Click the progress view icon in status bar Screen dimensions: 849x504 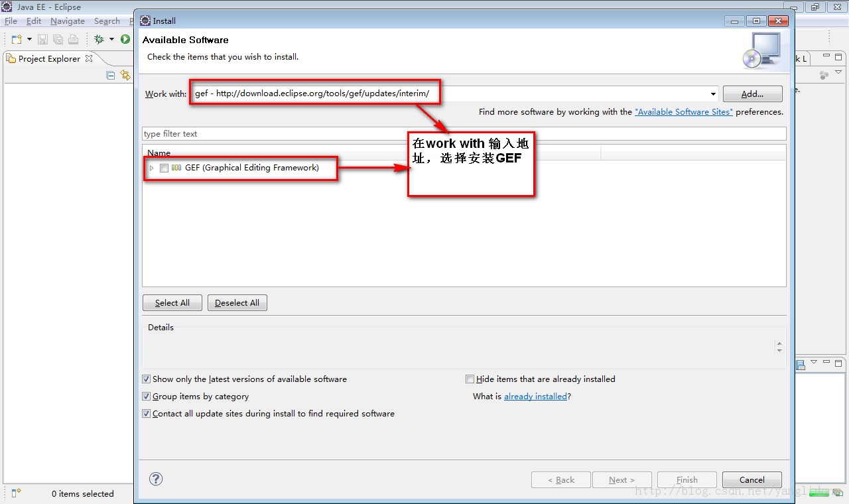pyautogui.click(x=838, y=493)
